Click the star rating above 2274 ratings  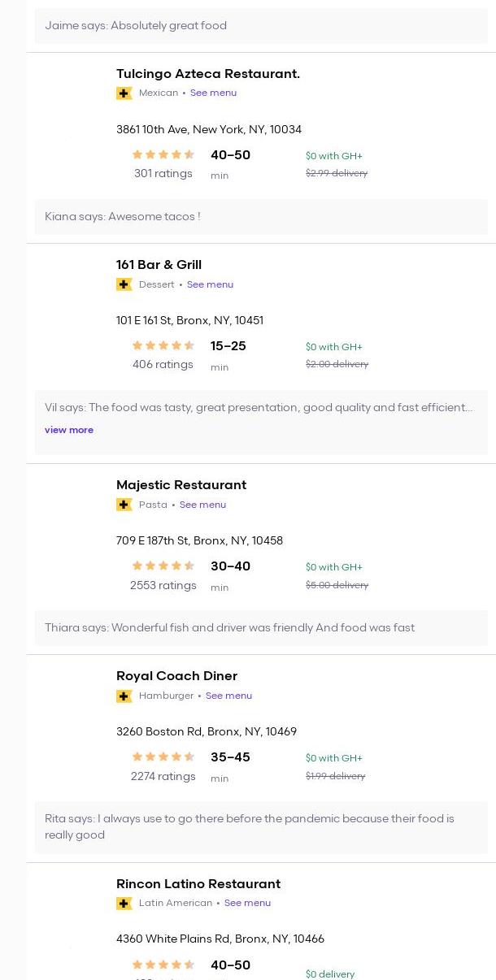click(163, 757)
